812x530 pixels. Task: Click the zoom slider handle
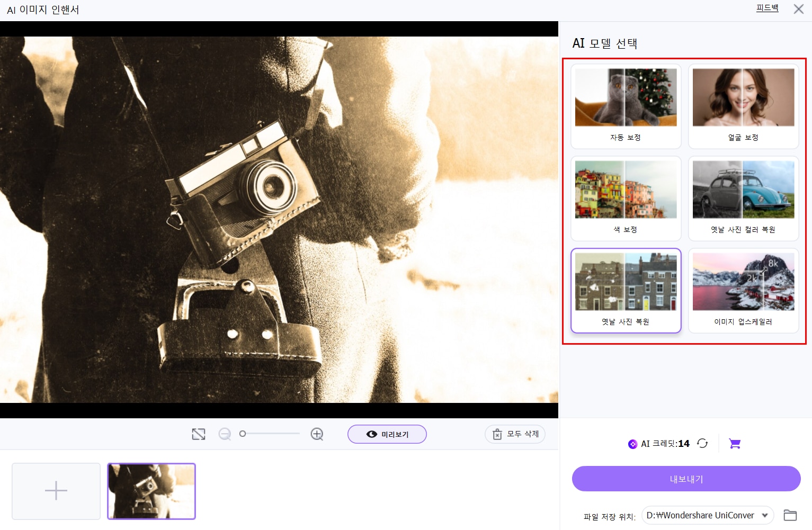click(x=243, y=434)
